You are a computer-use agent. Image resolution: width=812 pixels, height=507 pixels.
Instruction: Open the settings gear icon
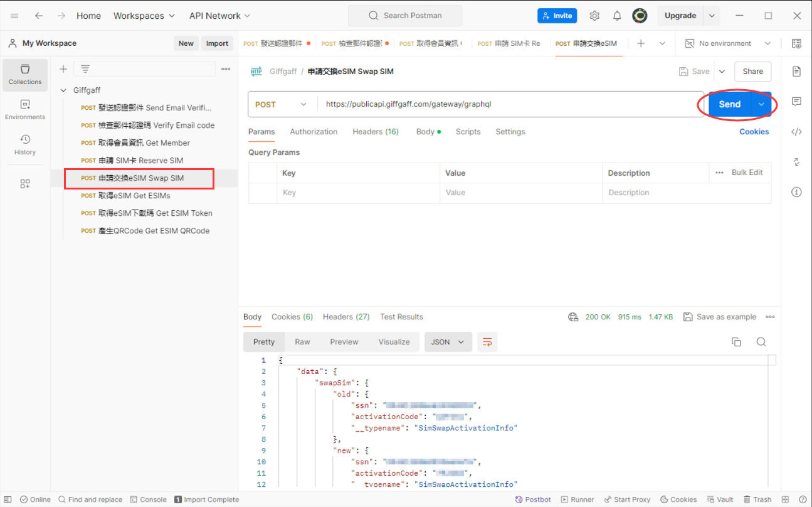click(x=594, y=16)
